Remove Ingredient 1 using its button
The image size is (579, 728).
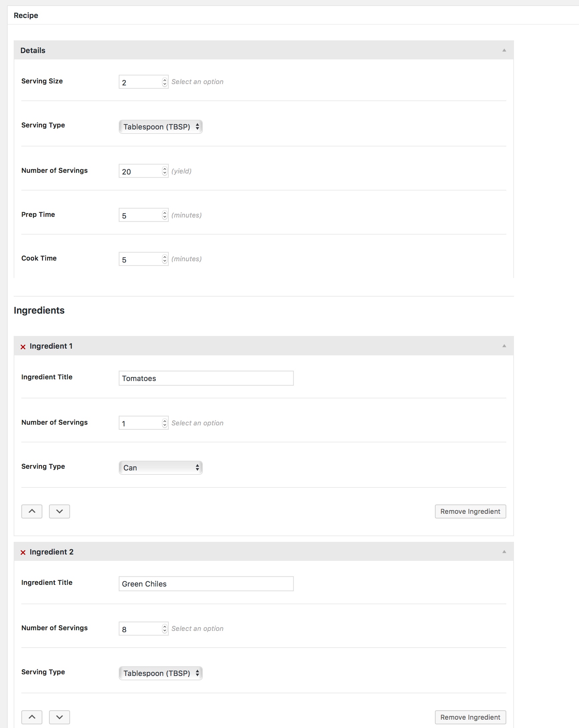(x=470, y=511)
